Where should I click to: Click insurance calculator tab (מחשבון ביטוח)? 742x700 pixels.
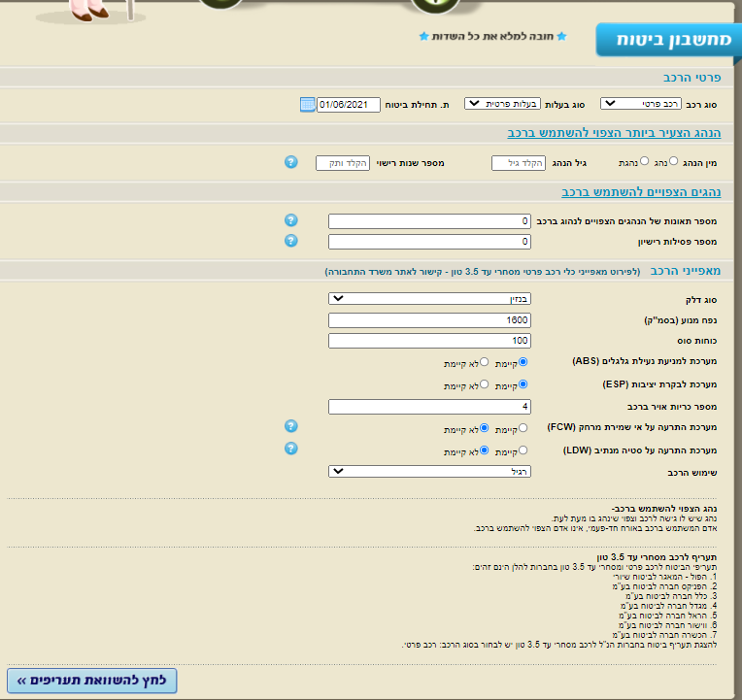click(668, 40)
